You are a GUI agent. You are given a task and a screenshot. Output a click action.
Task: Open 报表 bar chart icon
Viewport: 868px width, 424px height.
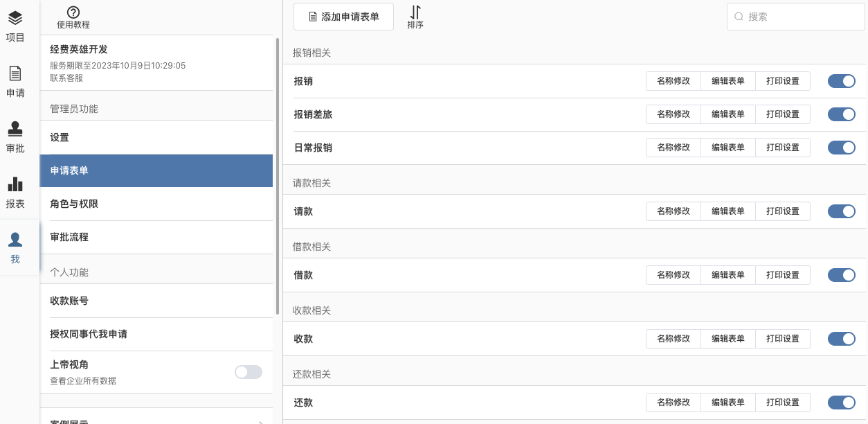[15, 184]
